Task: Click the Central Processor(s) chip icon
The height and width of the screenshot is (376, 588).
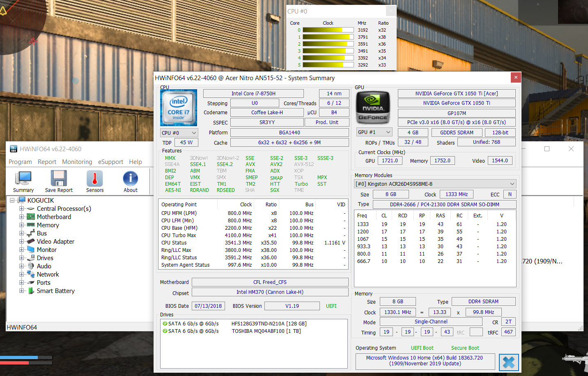Action: (31, 209)
